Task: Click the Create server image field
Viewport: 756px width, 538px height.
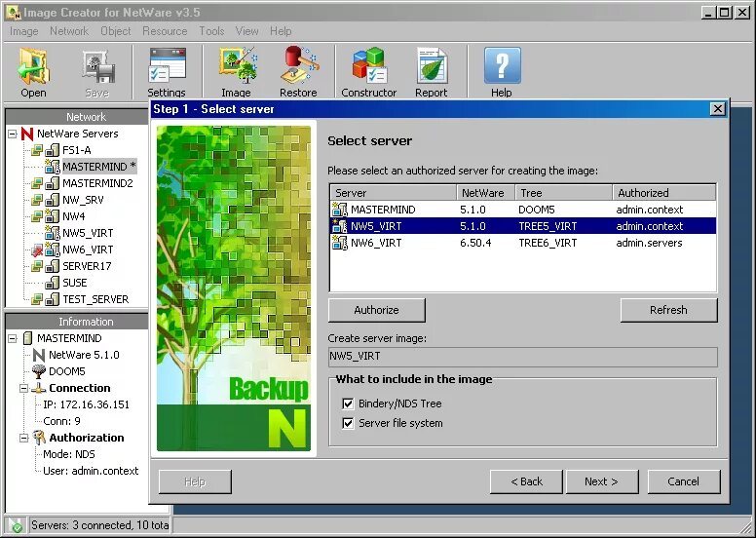Action: tap(522, 357)
